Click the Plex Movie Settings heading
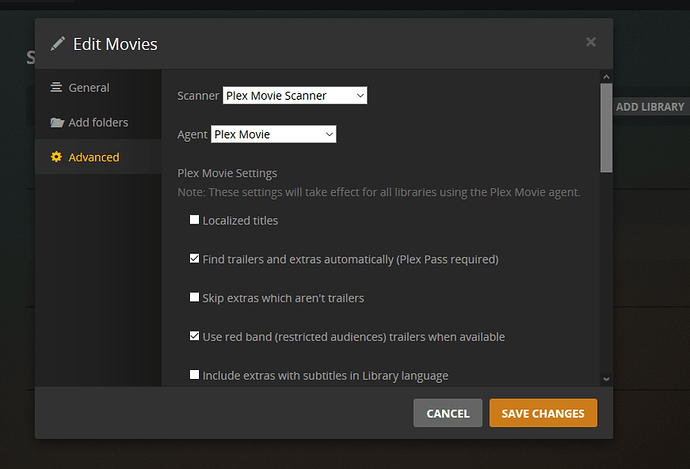 click(227, 173)
